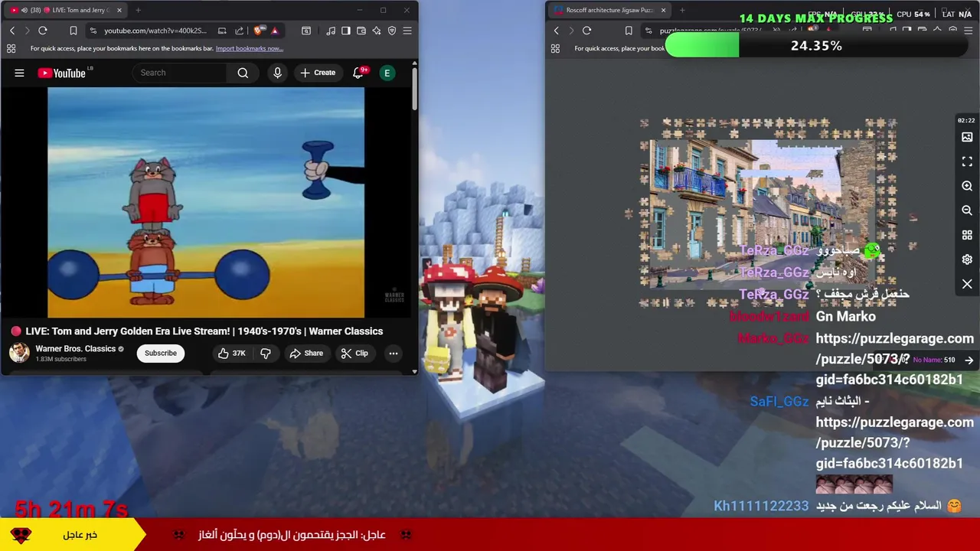Reload the puzzlegarage page
Viewport: 980px width, 551px height.
pos(586,31)
